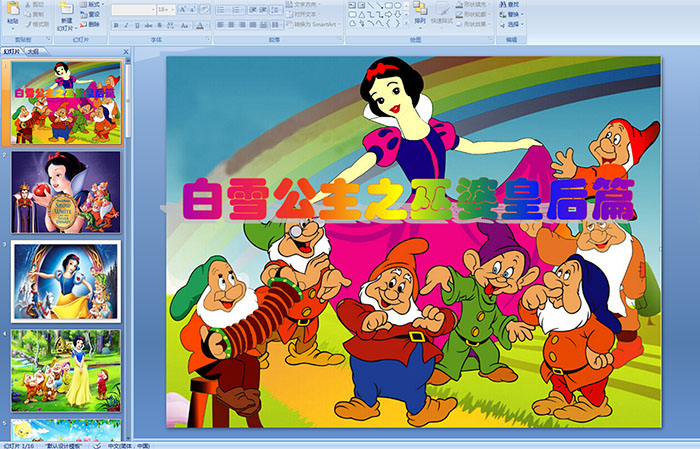This screenshot has height=449, width=700.
Task: Select slide 2 thumbnail with apple
Action: pyautogui.click(x=66, y=192)
